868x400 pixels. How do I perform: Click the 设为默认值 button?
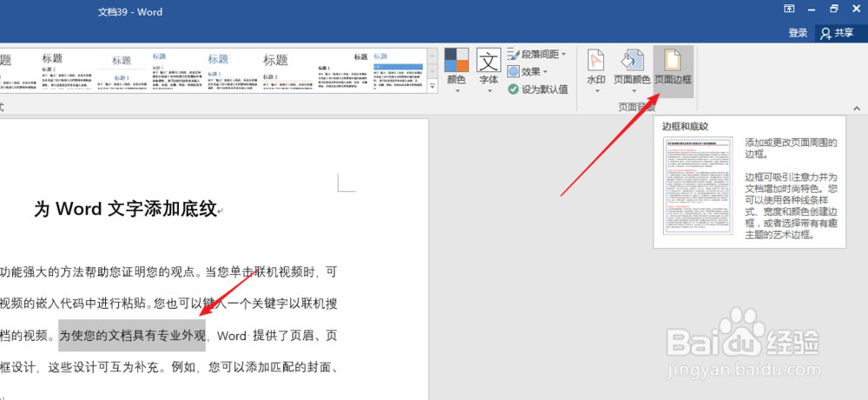click(537, 89)
